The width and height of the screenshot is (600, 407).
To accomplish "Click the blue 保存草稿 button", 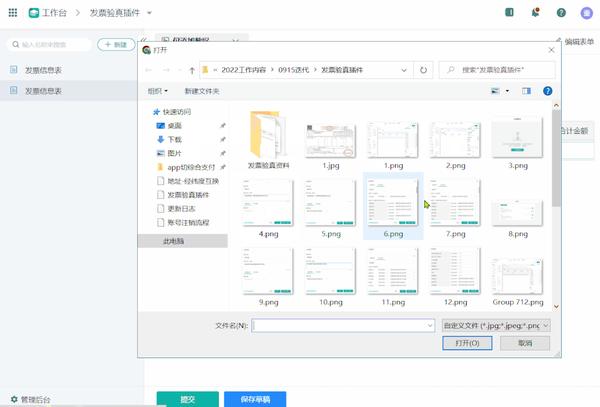I will tap(255, 399).
